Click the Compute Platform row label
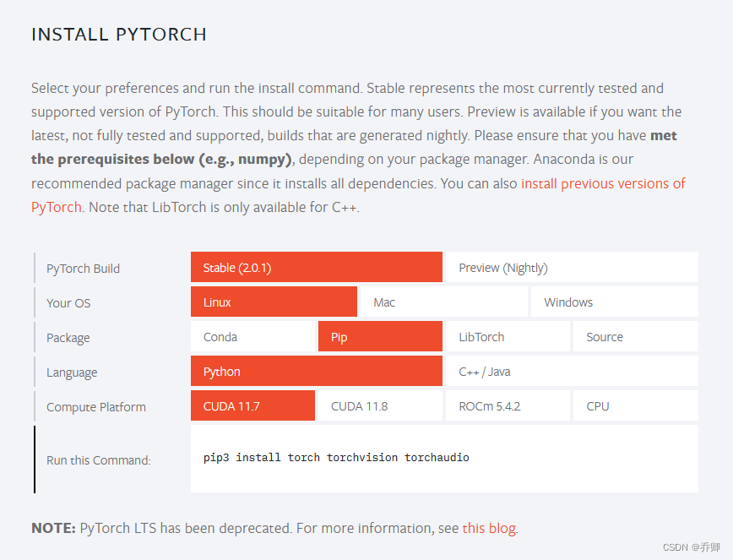The width and height of the screenshot is (733, 560). (x=95, y=407)
